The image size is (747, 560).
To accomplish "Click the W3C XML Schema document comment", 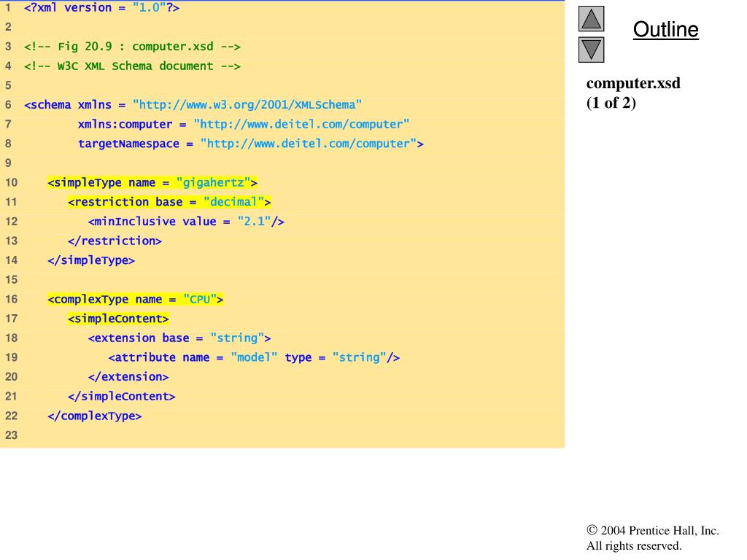I will coord(132,66).
